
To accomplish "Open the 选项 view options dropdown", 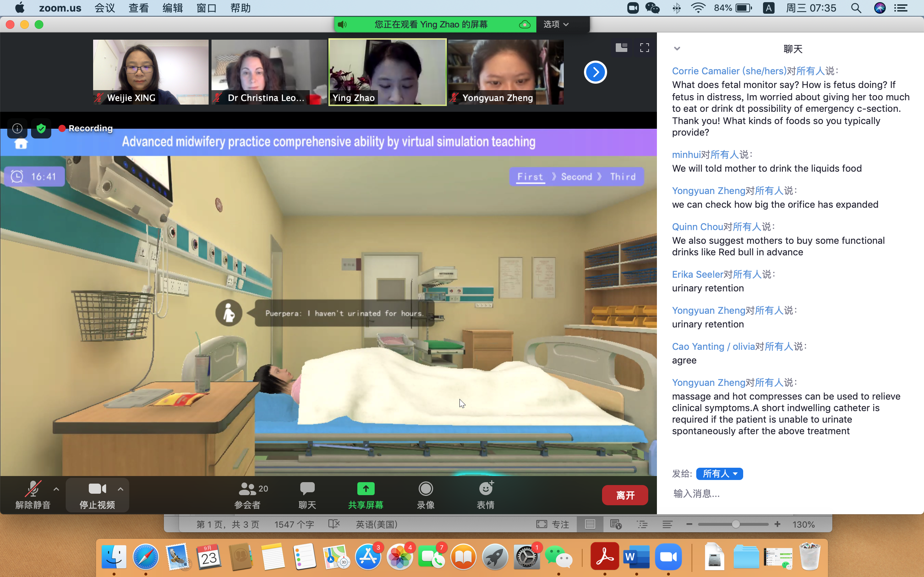I will point(556,25).
